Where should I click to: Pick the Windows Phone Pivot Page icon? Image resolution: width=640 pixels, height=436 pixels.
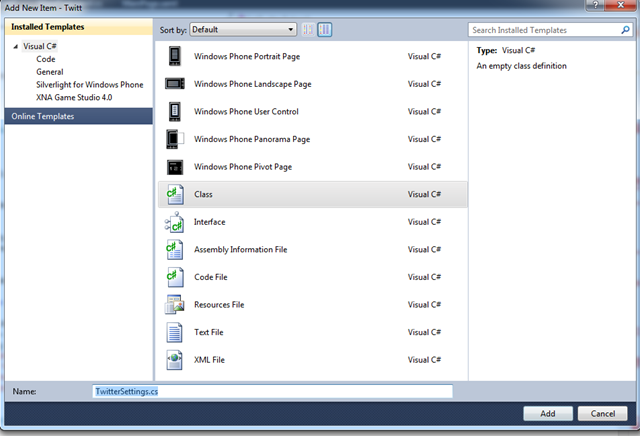coord(175,167)
